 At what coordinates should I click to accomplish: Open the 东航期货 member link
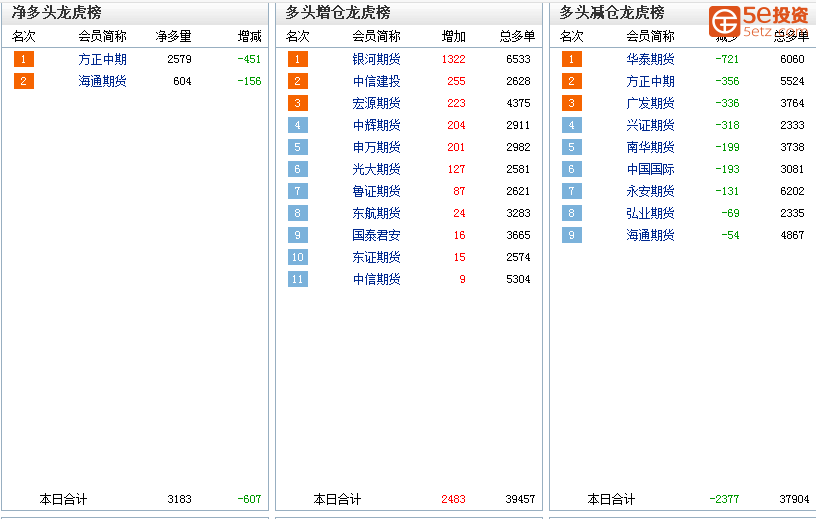point(376,213)
